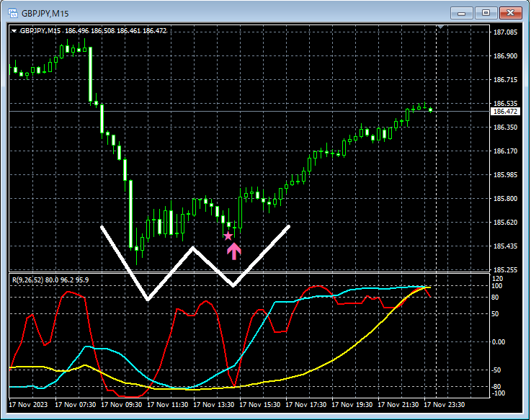Click the 185.435 price scale value

tap(505, 246)
